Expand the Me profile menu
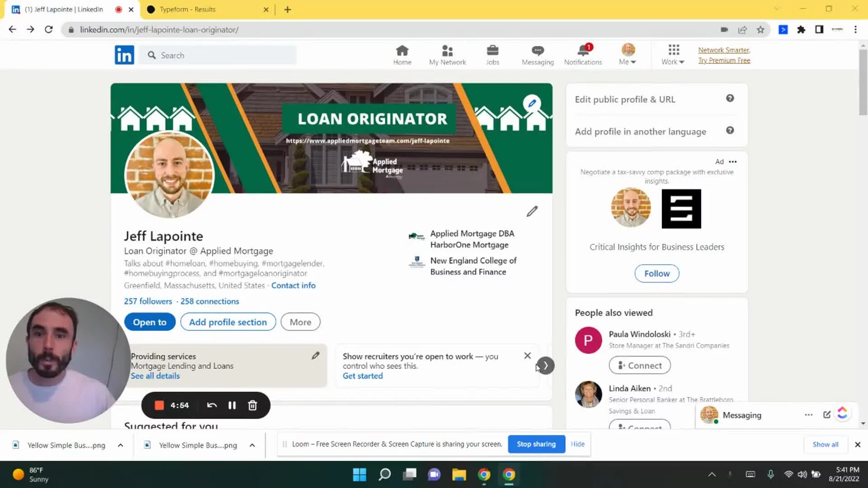Screen dimensions: 868x488 click(627, 55)
